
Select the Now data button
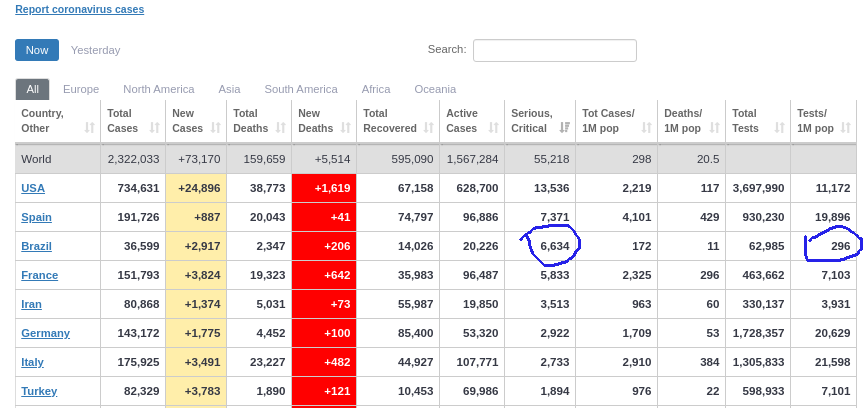[37, 50]
